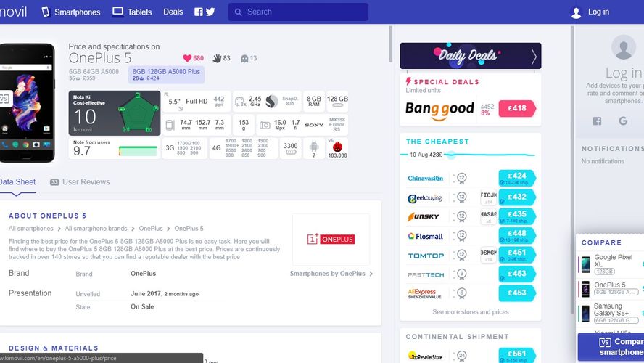This screenshot has width=644, height=363.
Task: Click the Android version 7 icon
Action: pos(314,148)
